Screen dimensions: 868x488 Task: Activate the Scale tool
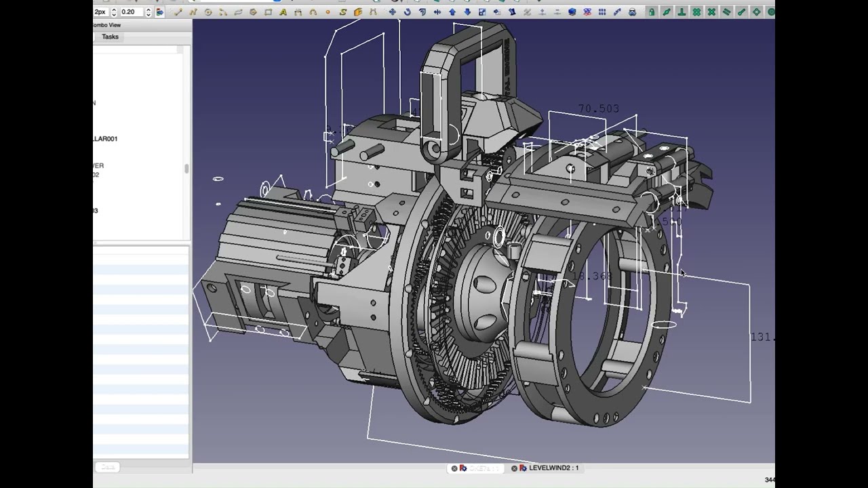click(x=481, y=12)
